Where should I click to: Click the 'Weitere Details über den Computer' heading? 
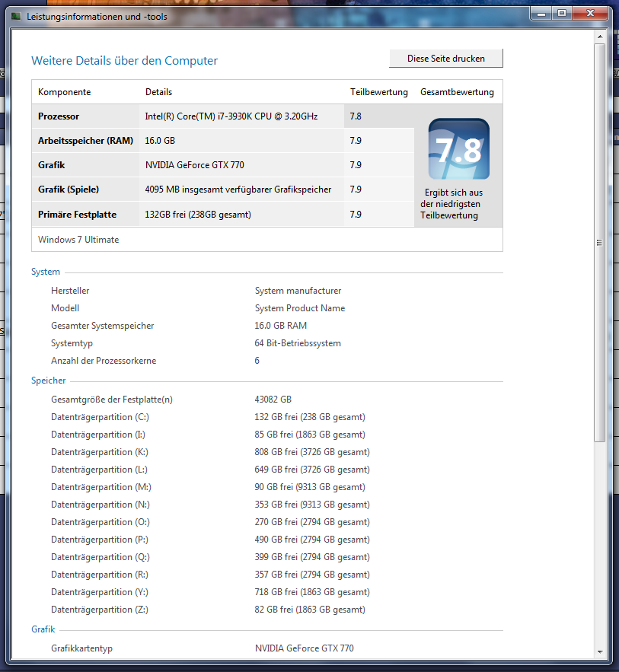[124, 61]
